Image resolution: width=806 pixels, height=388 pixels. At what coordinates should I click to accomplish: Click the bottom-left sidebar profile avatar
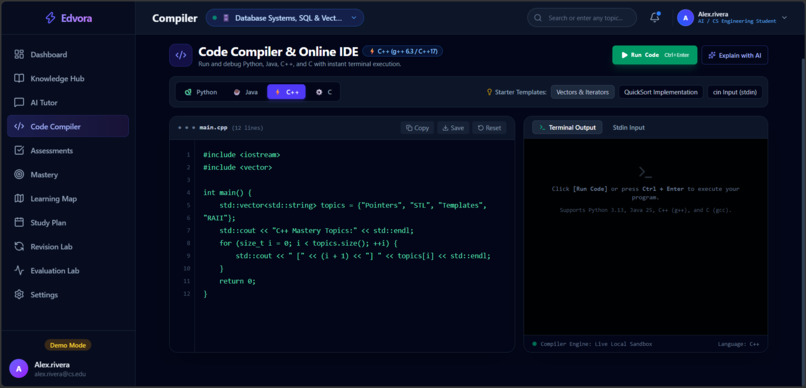point(19,368)
